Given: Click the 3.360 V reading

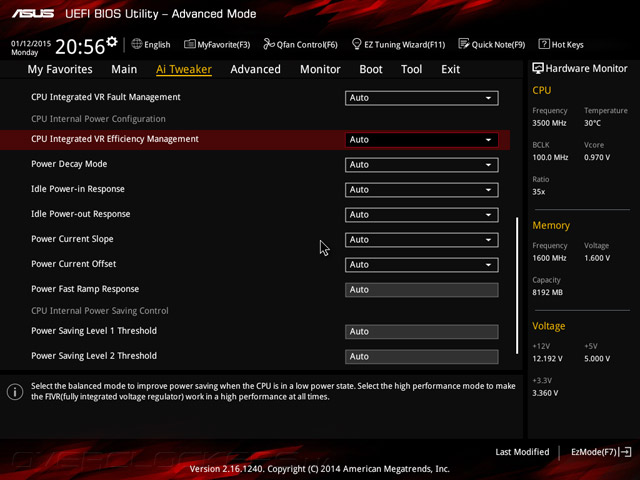Looking at the screenshot, I should [544, 393].
